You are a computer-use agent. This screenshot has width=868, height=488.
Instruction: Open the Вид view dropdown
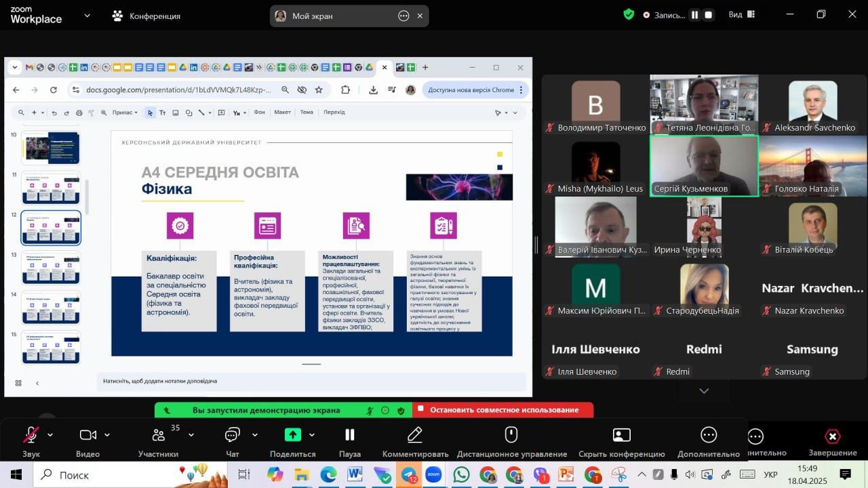[735, 15]
